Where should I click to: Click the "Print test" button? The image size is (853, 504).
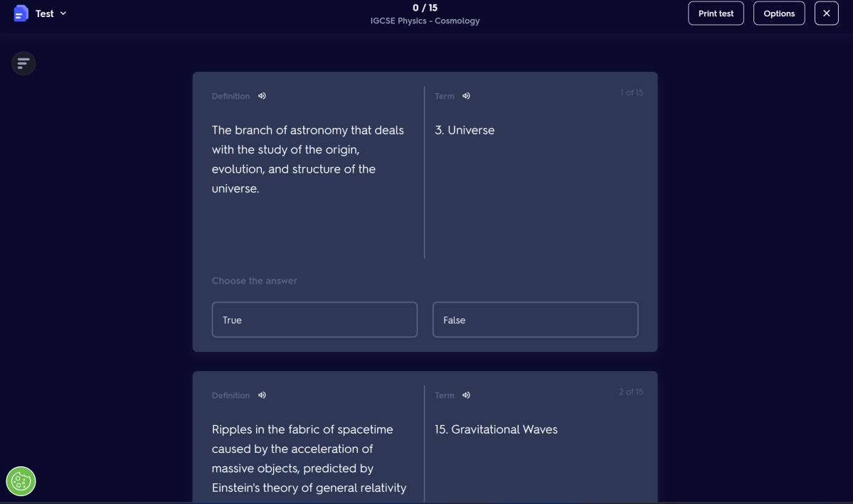coord(716,13)
